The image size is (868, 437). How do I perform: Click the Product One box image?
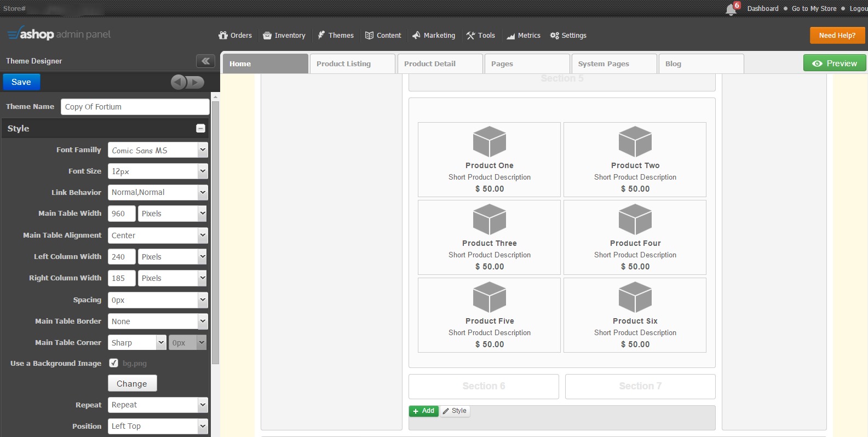(x=489, y=141)
